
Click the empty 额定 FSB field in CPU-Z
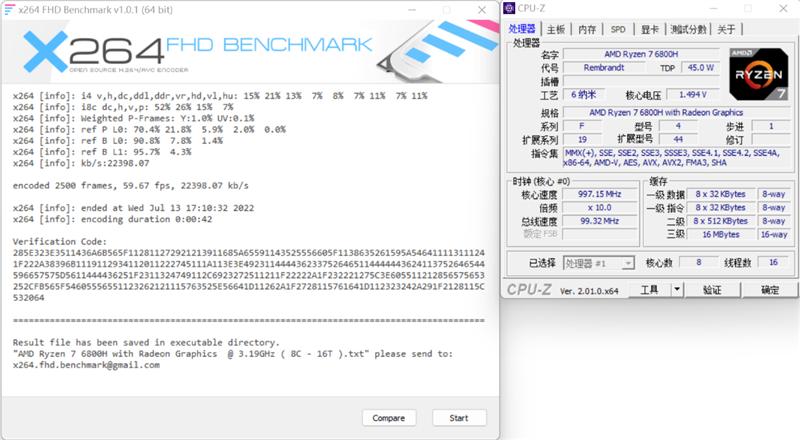click(x=599, y=234)
